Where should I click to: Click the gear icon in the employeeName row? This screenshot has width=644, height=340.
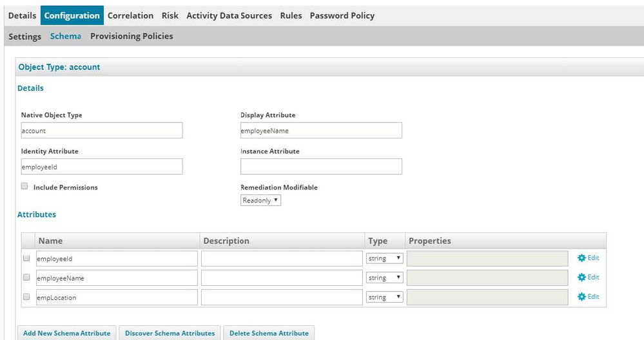581,278
